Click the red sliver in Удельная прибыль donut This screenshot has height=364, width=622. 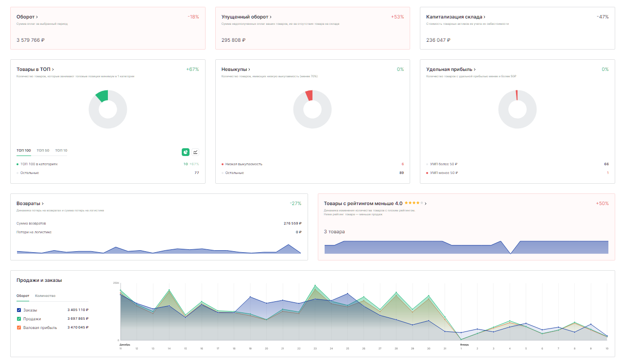[517, 95]
